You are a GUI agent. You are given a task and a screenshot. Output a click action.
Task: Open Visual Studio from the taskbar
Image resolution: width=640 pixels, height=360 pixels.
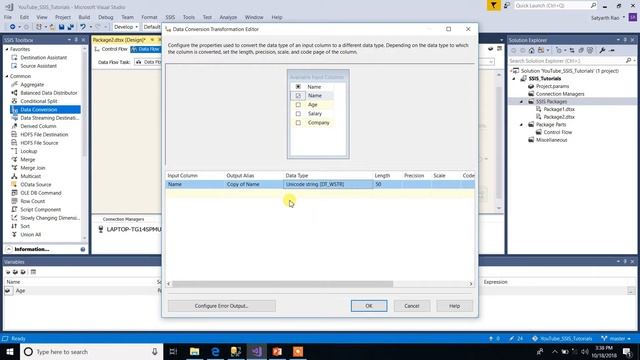click(x=256, y=351)
